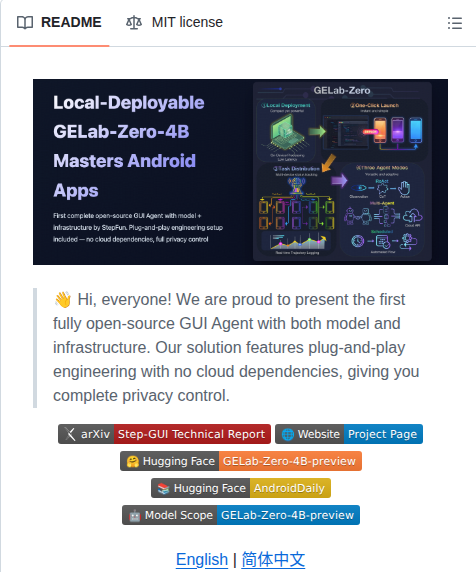Open Model Scope GELab-Zero-4B-preview badge
Viewport: 476px width, 572px height.
241,515
